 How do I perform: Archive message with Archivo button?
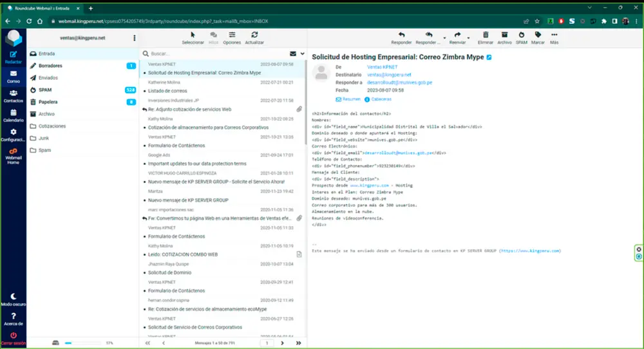tap(504, 38)
